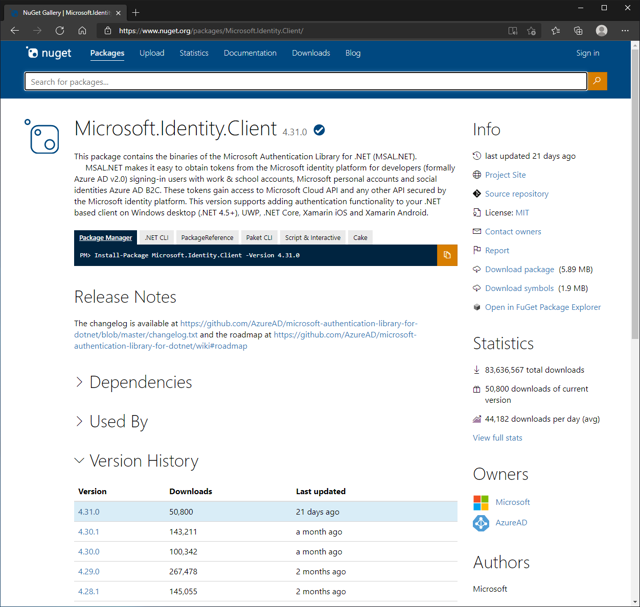Screen dimensions: 640x607
Task: Open version 4.30.1 in history table
Action: (88, 531)
